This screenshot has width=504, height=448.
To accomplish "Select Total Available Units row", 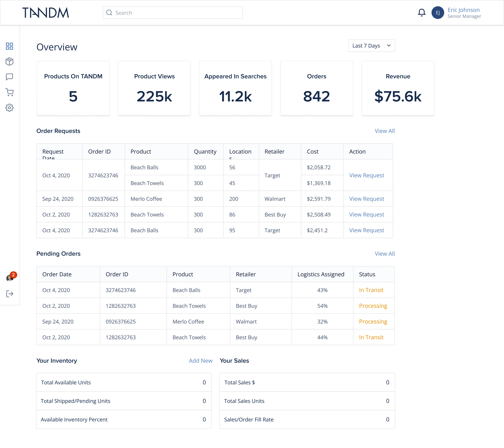I will coord(124,383).
